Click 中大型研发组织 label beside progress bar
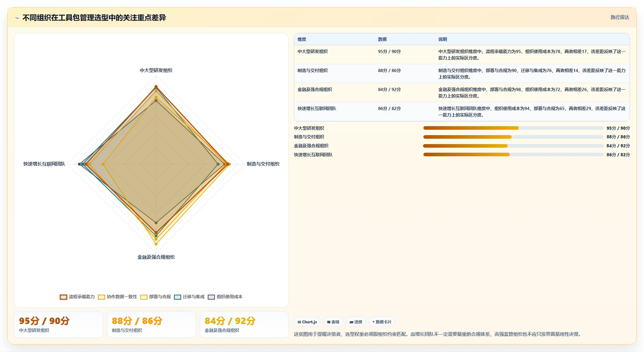 (309, 128)
